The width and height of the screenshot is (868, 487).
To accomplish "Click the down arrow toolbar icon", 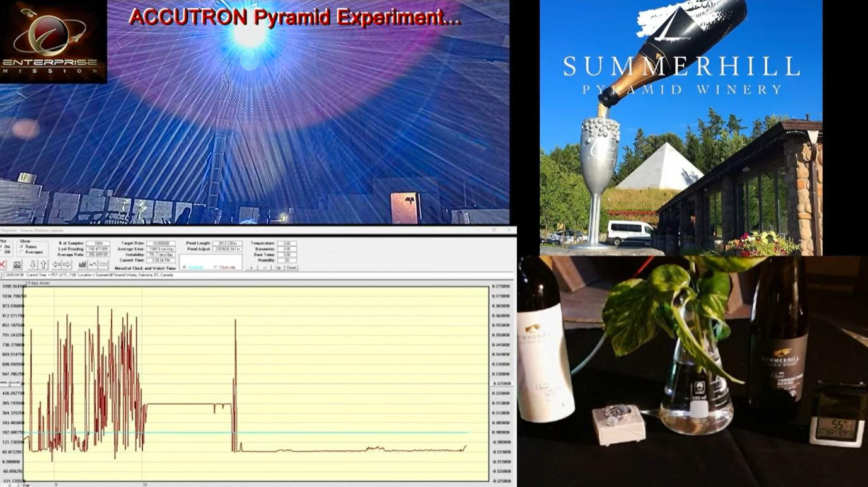I will (x=33, y=264).
